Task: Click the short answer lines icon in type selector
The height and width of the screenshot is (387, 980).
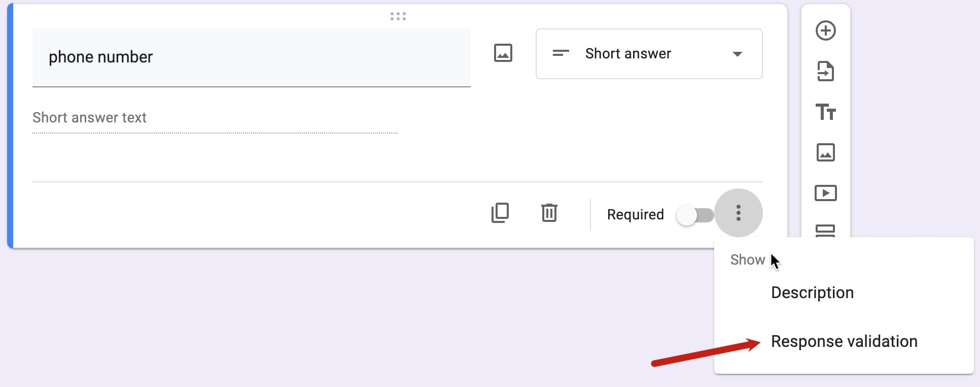Action: pyautogui.click(x=561, y=54)
